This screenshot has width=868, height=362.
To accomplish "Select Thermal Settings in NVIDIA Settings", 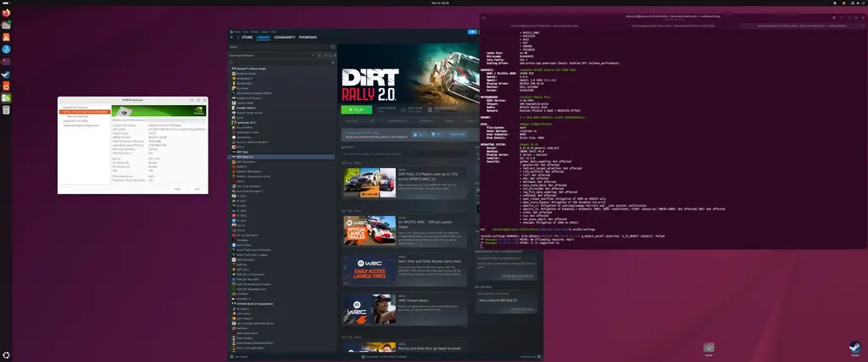I will (x=77, y=116).
